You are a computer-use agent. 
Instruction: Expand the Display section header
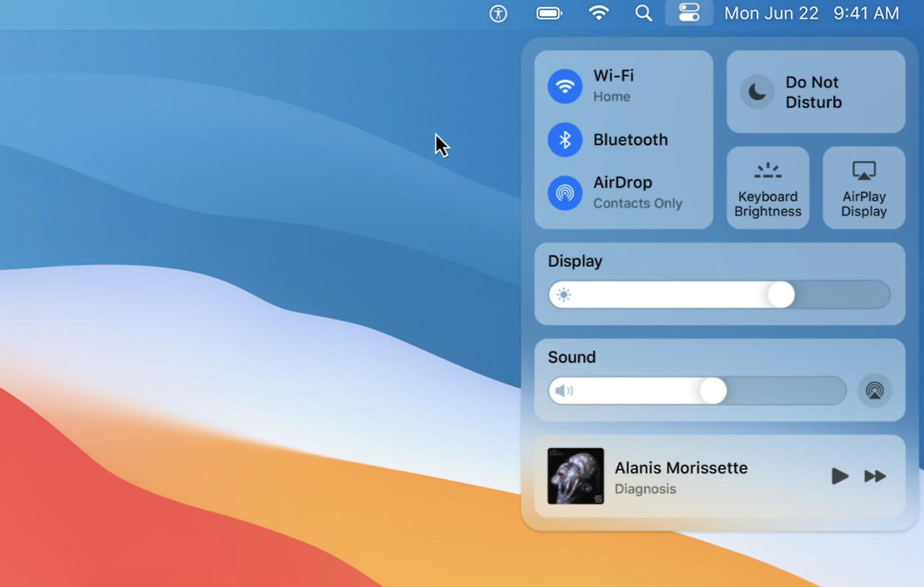click(575, 261)
